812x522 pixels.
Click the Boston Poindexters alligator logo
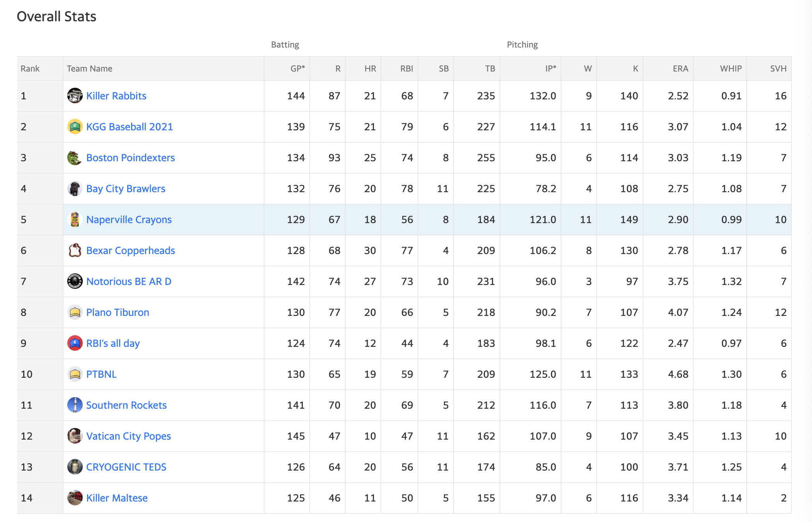click(75, 157)
